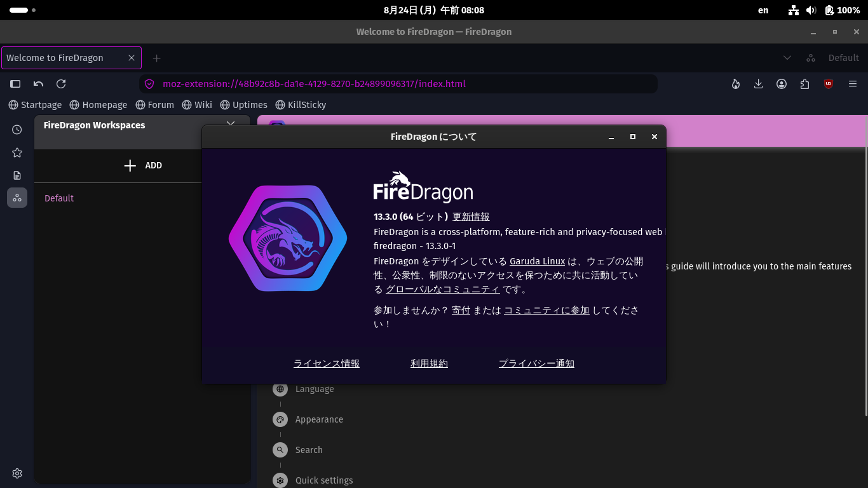
Task: Open the Wiki bookmark
Action: pyautogui.click(x=197, y=105)
